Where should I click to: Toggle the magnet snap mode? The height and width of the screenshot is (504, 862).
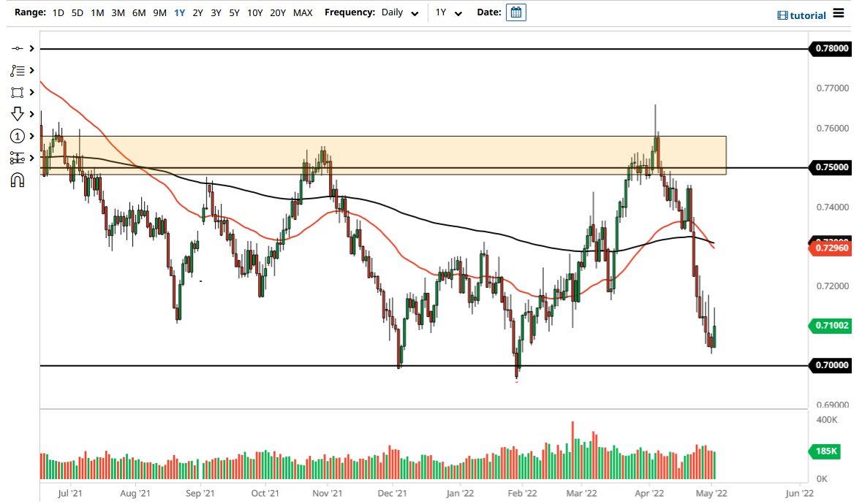[18, 180]
